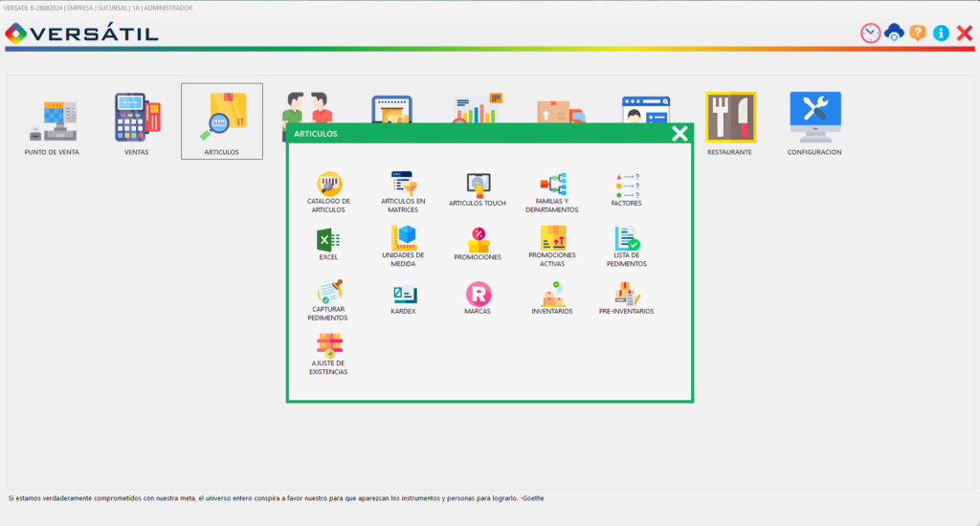Viewport: 980px width, 526px height.
Task: Click the ARTICULOS popup title text
Action: pos(316,134)
